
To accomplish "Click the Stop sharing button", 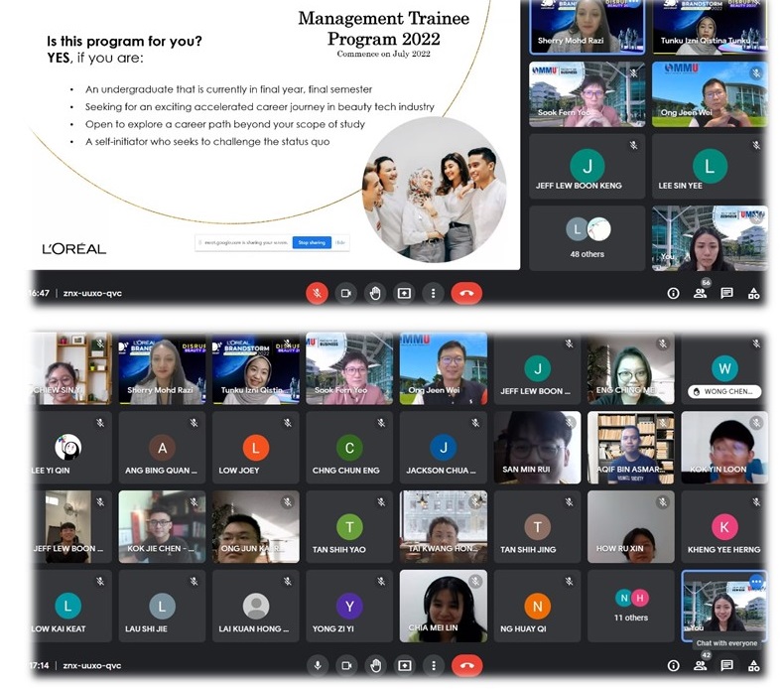I will (312, 242).
